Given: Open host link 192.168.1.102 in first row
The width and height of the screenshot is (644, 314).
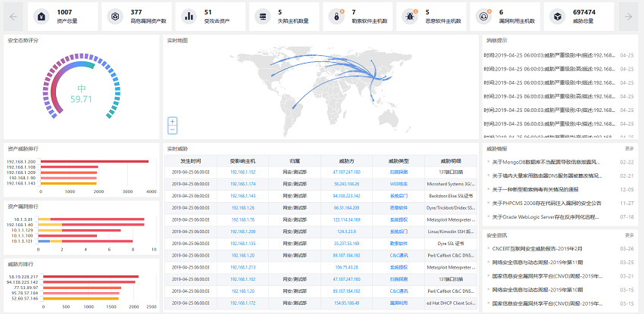Looking at the screenshot, I should pyautogui.click(x=242, y=173).
